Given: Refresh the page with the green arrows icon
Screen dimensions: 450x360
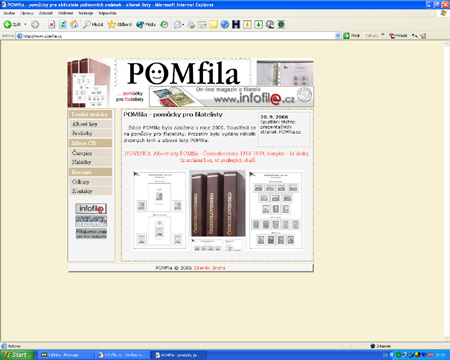Looking at the screenshot, I should tap(63, 24).
